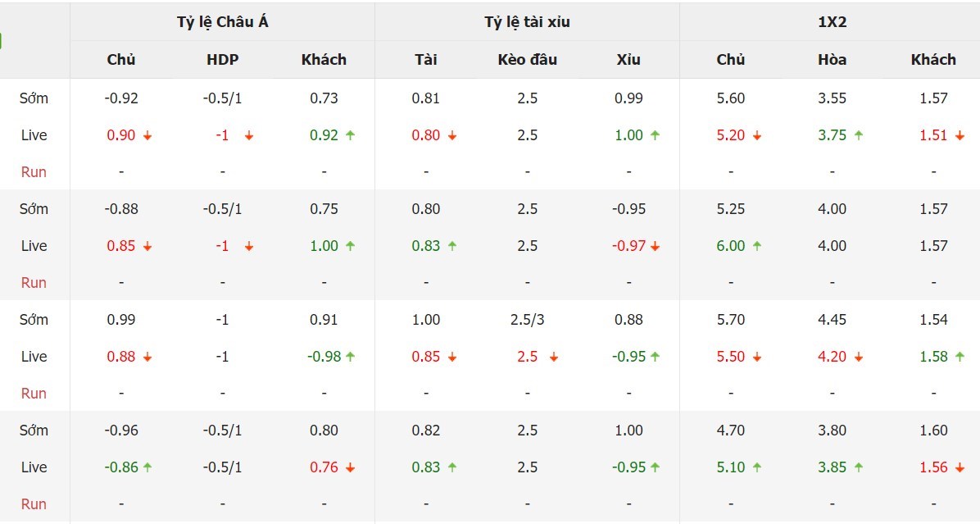Click the red down arrow beside 4.20
This screenshot has width=980, height=524.
859,358
